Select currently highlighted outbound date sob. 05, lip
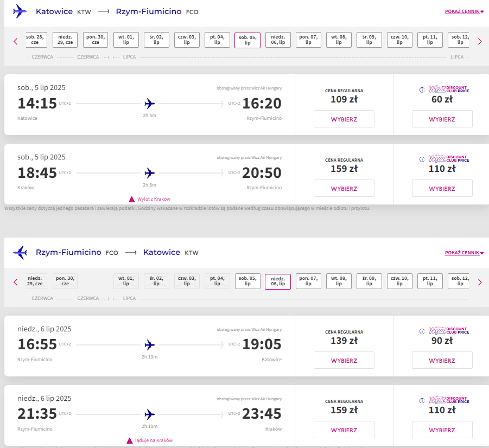 tap(247, 40)
